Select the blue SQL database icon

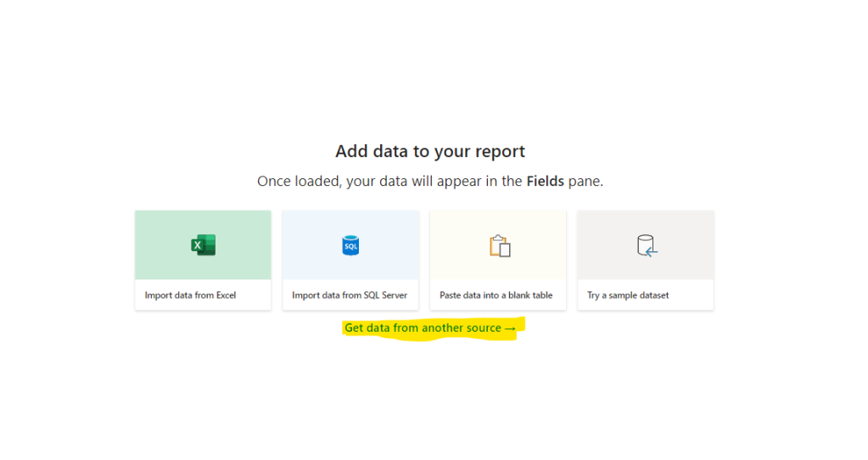point(350,245)
